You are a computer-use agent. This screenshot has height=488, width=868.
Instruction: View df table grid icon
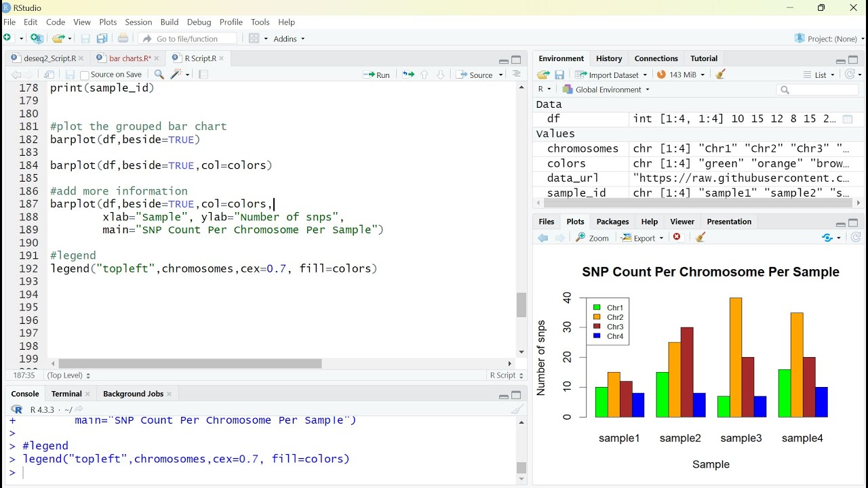(x=848, y=119)
